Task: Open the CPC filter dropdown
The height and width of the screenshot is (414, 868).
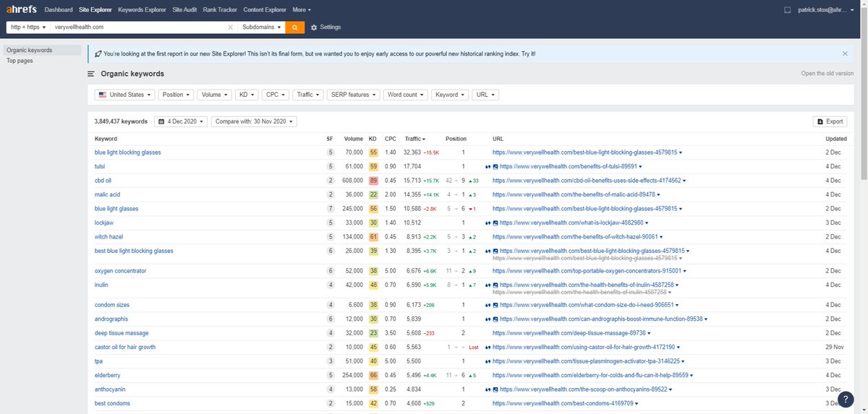Action: tap(275, 95)
